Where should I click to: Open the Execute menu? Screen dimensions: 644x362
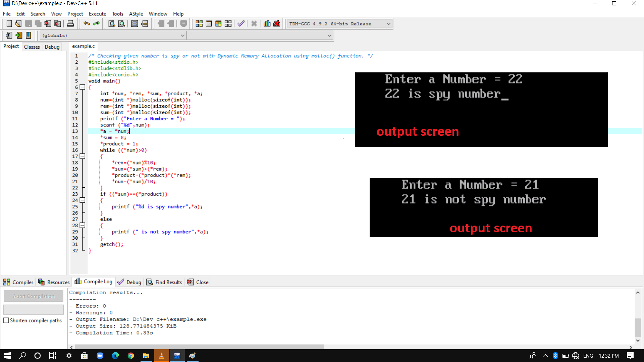(x=97, y=14)
